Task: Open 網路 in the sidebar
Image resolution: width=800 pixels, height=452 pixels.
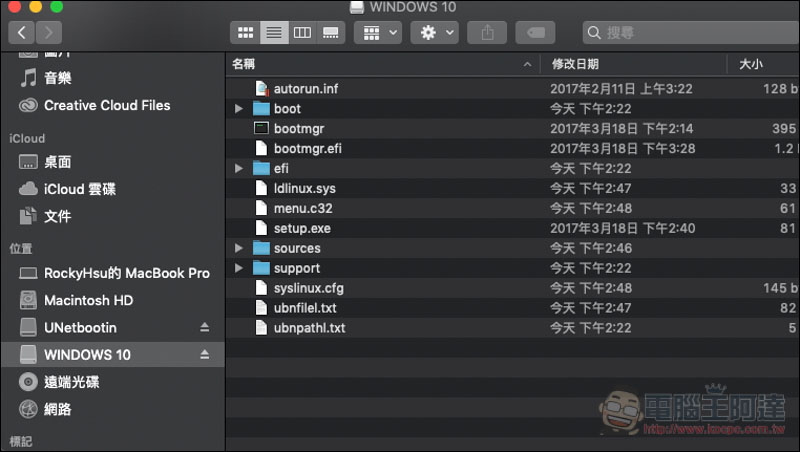Action: pos(112,409)
